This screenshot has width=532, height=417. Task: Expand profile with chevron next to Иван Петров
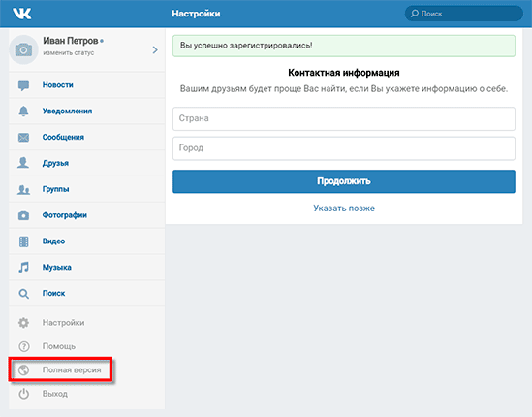click(155, 49)
